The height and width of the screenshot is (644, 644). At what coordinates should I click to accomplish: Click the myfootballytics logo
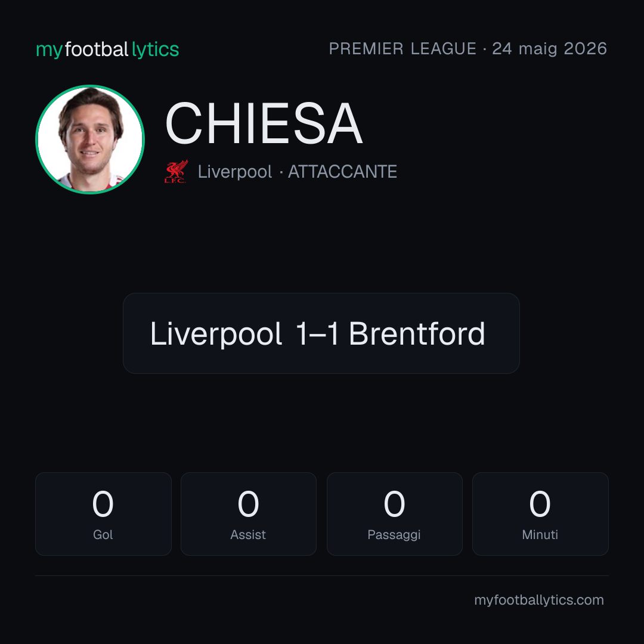[x=107, y=49]
